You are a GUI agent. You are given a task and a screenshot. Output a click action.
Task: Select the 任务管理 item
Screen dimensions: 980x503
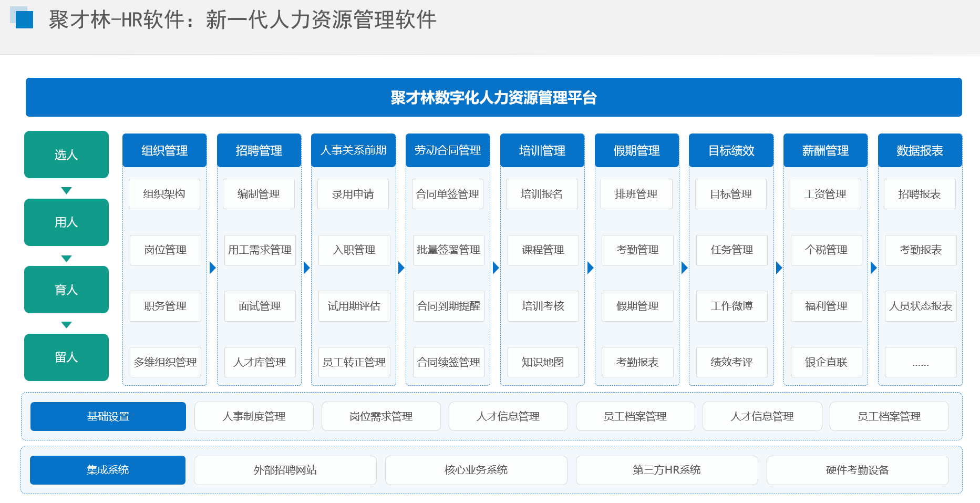[732, 250]
